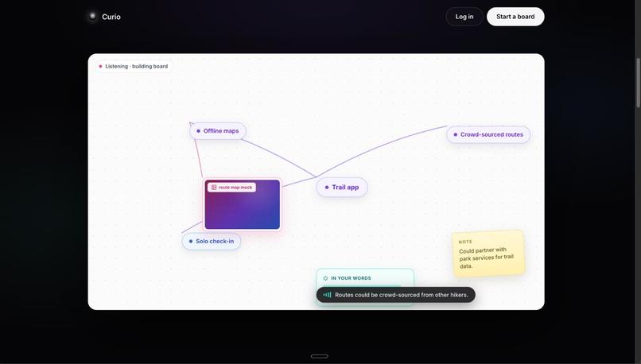This screenshot has height=364, width=641.
Task: Click the Log in button
Action: pos(464,17)
